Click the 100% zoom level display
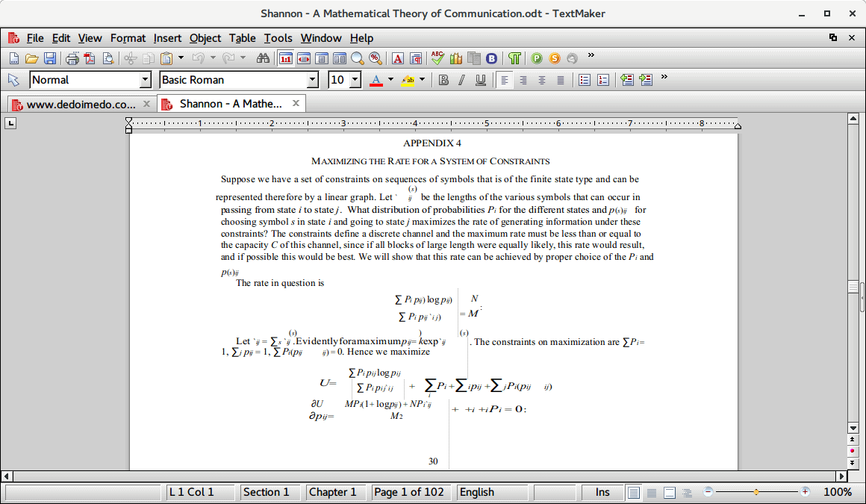The height and width of the screenshot is (504, 866). 838,492
